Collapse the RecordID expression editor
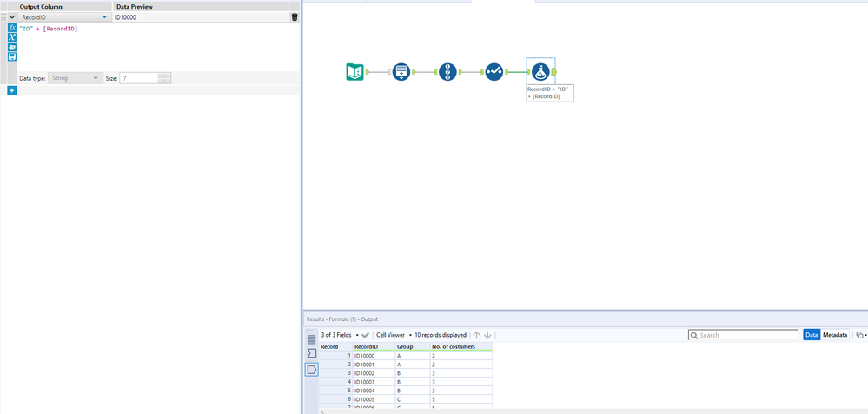Screen dimensions: 868x414 pos(11,17)
